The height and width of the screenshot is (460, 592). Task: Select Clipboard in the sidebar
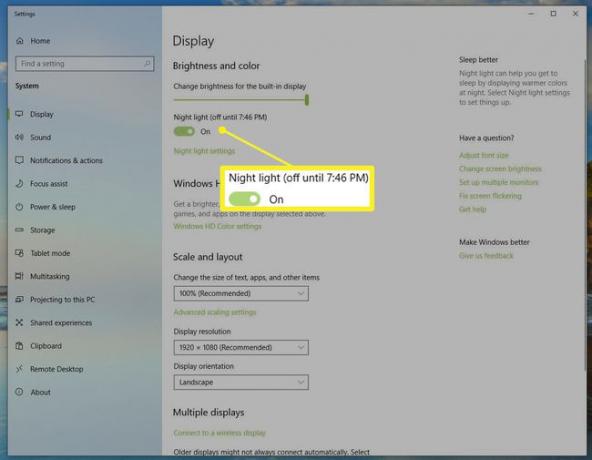46,346
